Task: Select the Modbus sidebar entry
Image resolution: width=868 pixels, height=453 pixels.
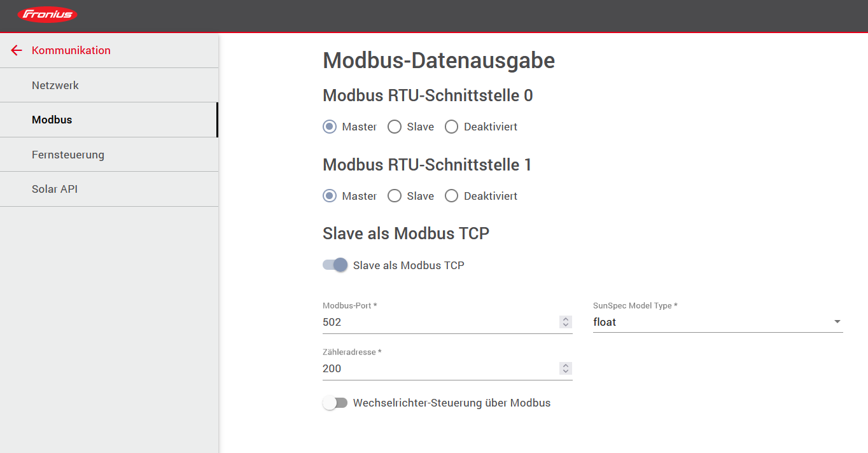Action: pyautogui.click(x=51, y=119)
